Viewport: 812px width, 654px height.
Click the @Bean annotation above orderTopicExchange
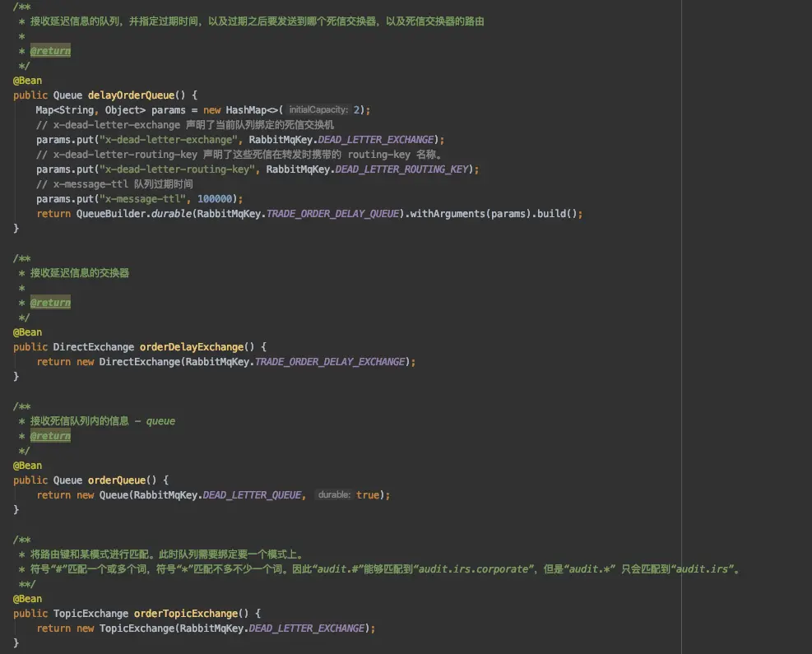pyautogui.click(x=27, y=599)
